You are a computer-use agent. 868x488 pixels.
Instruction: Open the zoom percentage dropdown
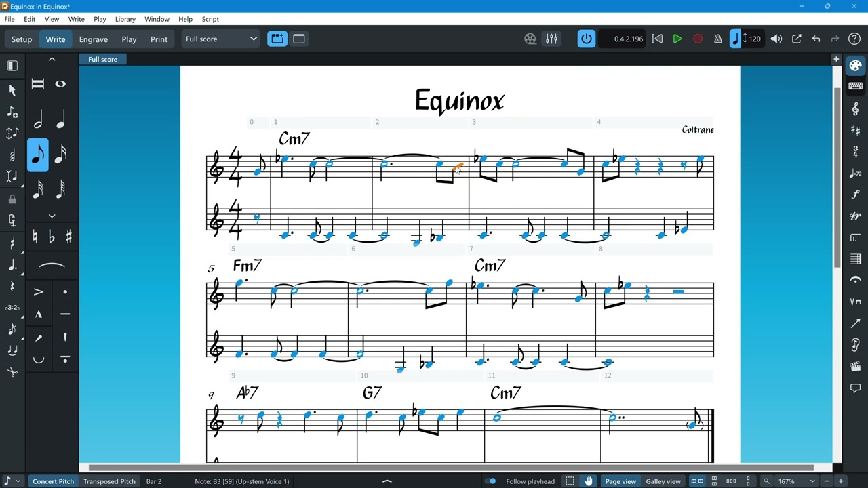(x=812, y=481)
